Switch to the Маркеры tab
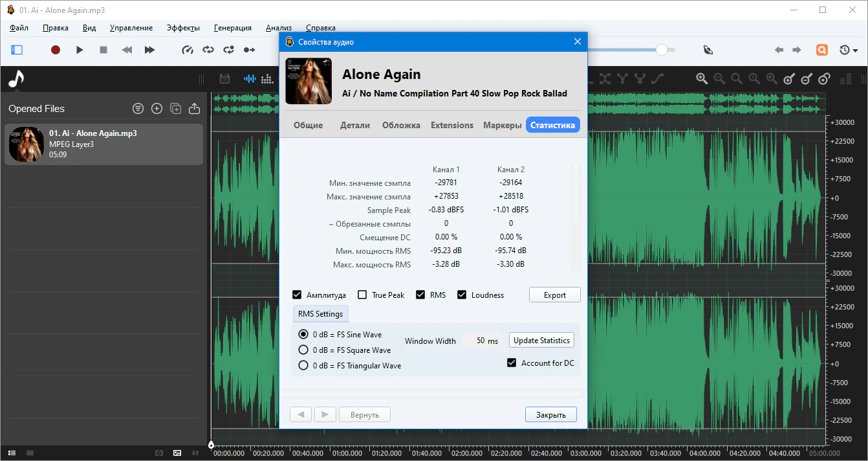Viewport: 868px width, 461px height. [502, 126]
